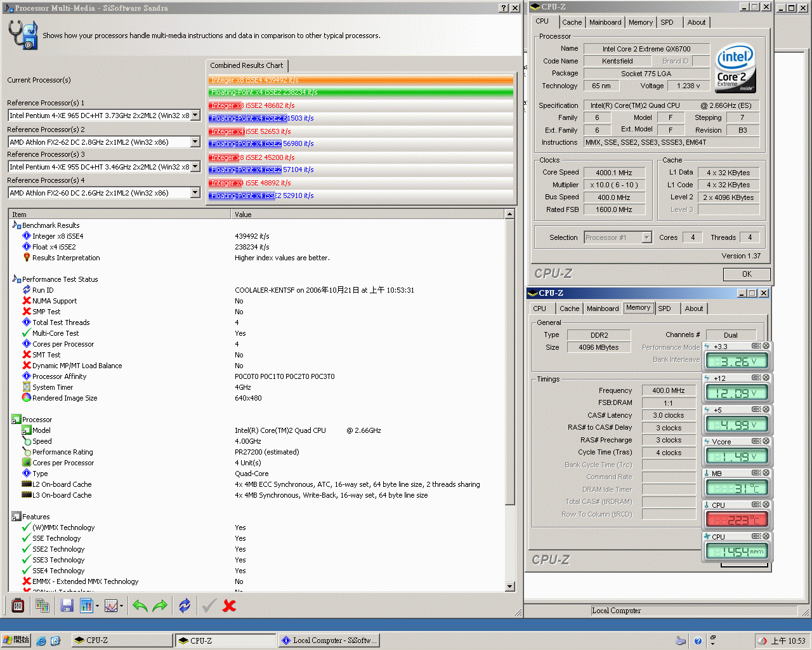Image resolution: width=812 pixels, height=650 pixels.
Task: Switch to CPU tab in CPU-Z memory window
Action: point(539,308)
